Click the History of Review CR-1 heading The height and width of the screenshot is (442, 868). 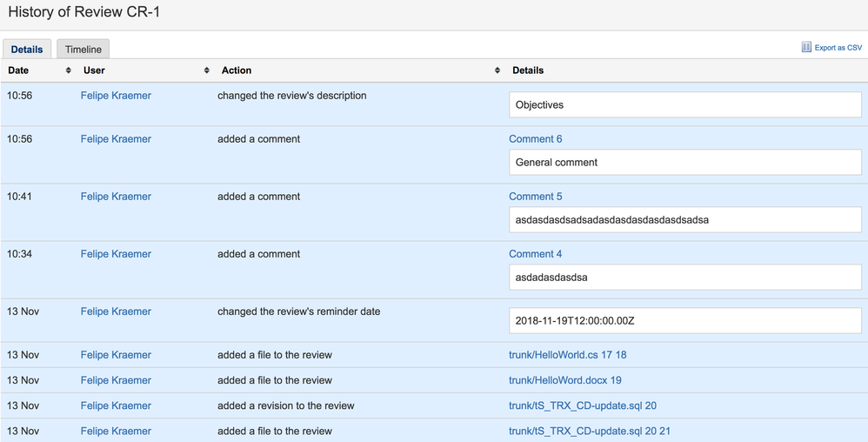click(84, 12)
